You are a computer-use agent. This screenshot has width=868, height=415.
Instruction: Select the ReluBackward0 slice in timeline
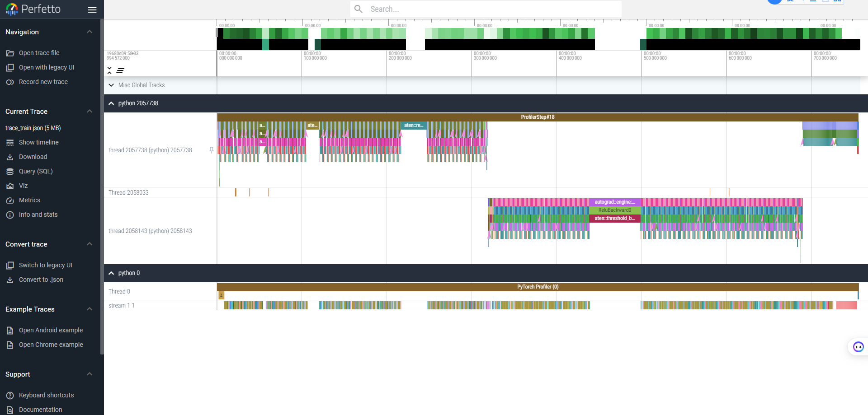pyautogui.click(x=614, y=210)
